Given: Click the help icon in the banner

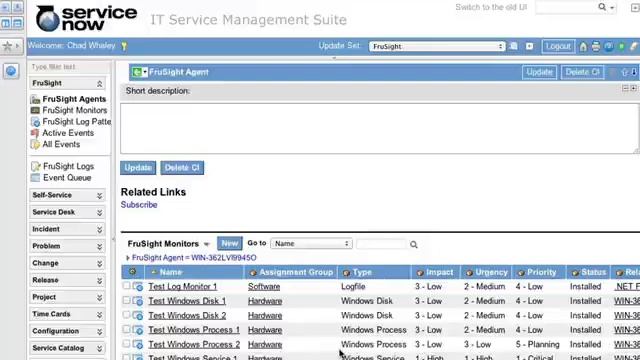Looking at the screenshot, I should (609, 47).
